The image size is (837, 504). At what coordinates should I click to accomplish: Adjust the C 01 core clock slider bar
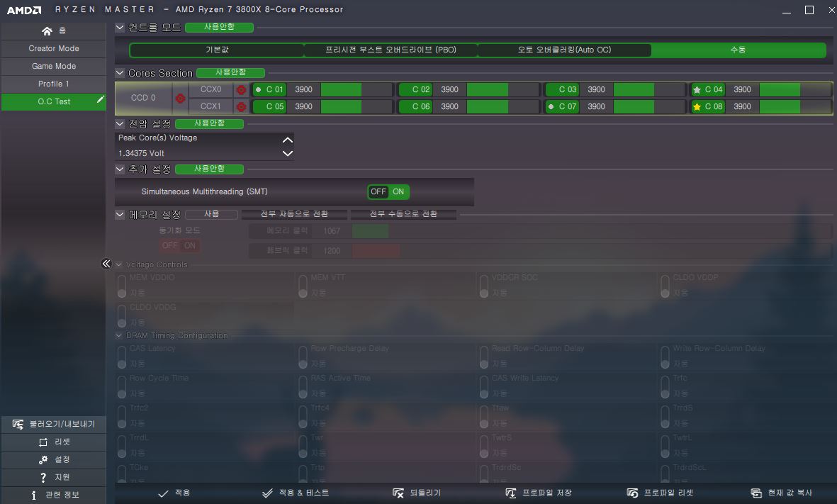pyautogui.click(x=356, y=90)
